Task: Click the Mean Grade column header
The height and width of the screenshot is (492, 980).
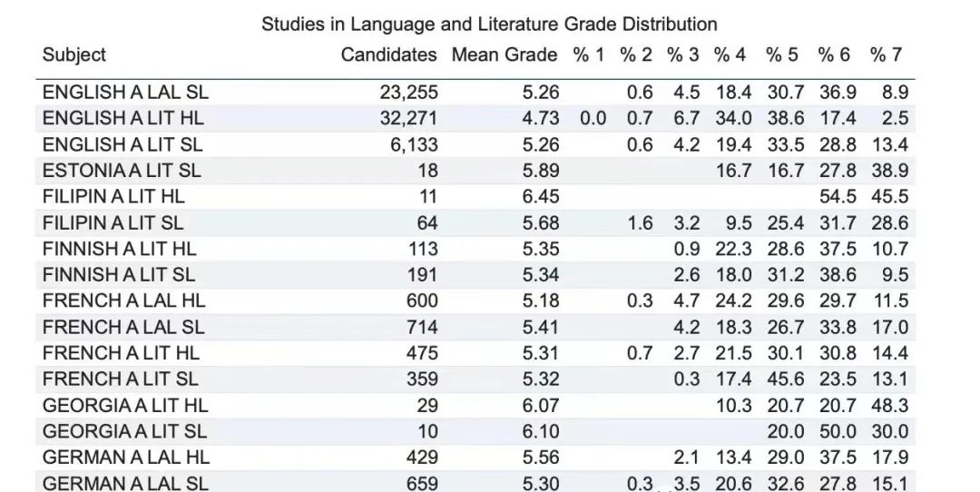Action: (505, 55)
